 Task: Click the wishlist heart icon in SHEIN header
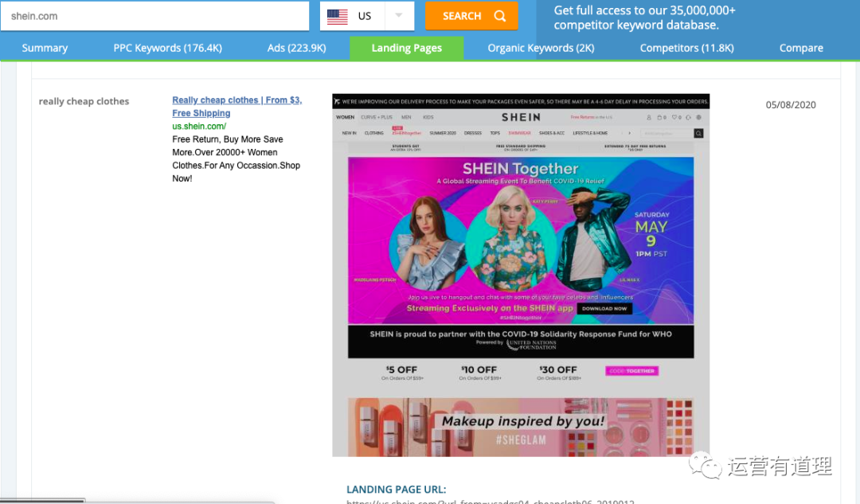[x=675, y=118]
